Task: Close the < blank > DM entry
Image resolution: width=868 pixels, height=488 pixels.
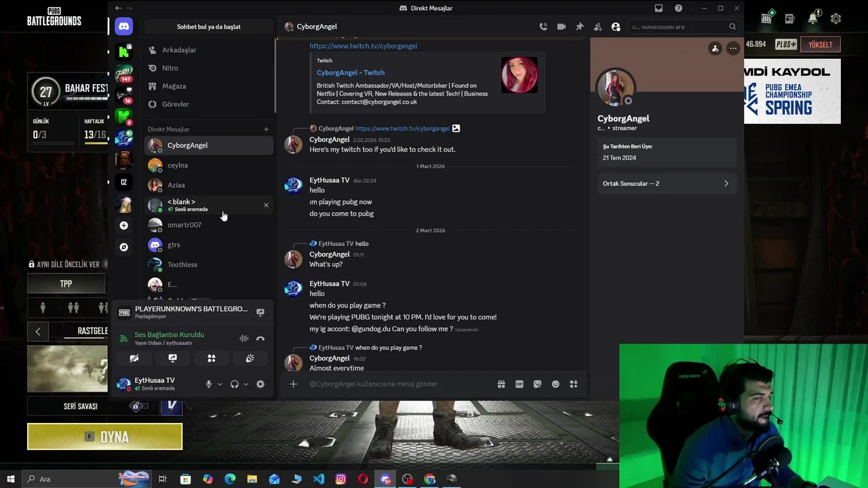Action: click(266, 205)
